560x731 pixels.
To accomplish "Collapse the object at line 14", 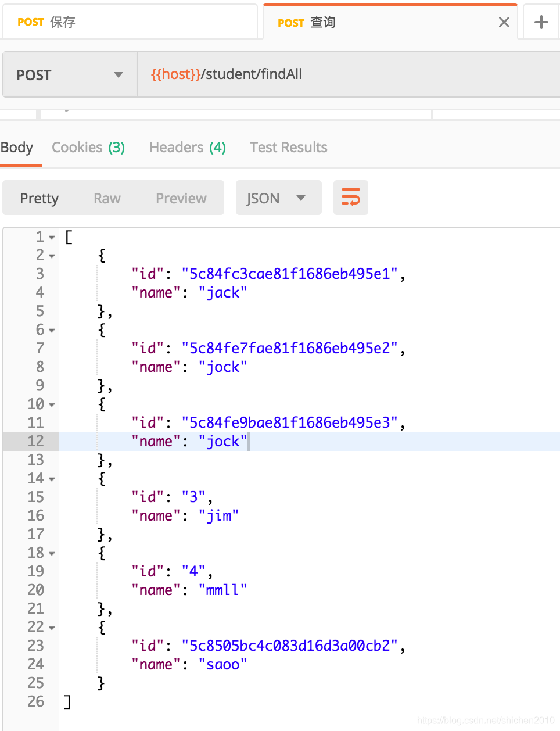I will pos(52,479).
